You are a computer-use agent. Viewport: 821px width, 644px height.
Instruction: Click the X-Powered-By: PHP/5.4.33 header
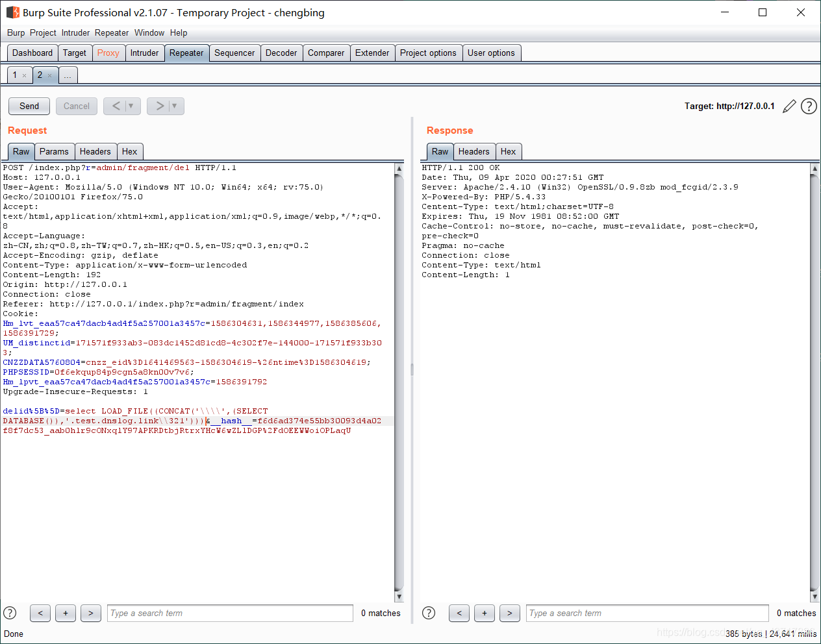pyautogui.click(x=483, y=197)
